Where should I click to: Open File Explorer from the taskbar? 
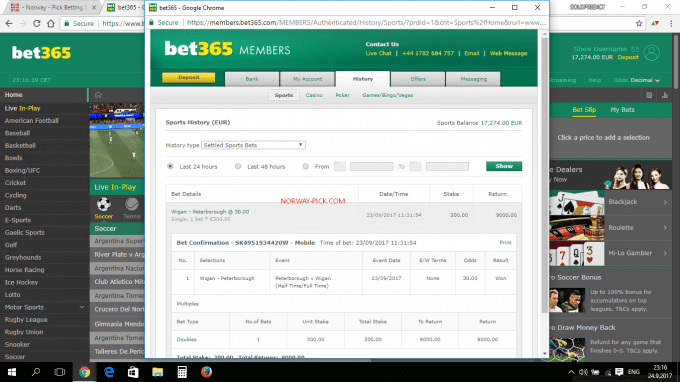157,372
